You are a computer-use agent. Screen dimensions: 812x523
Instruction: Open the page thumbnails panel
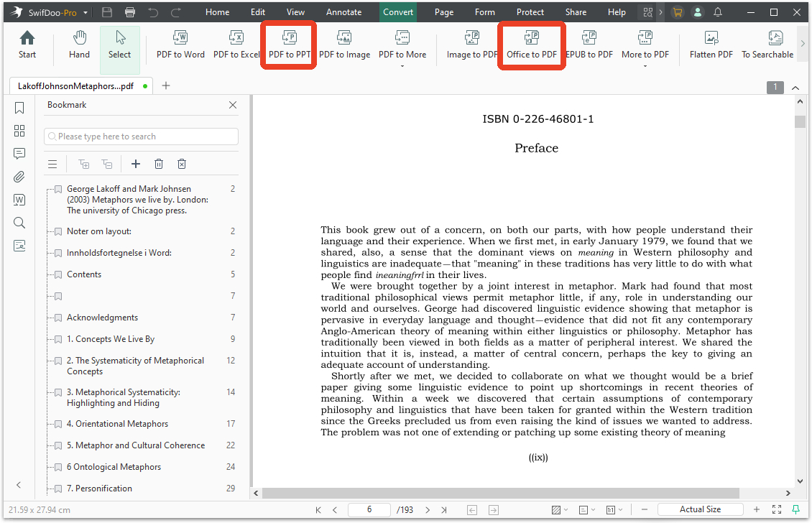(x=19, y=131)
